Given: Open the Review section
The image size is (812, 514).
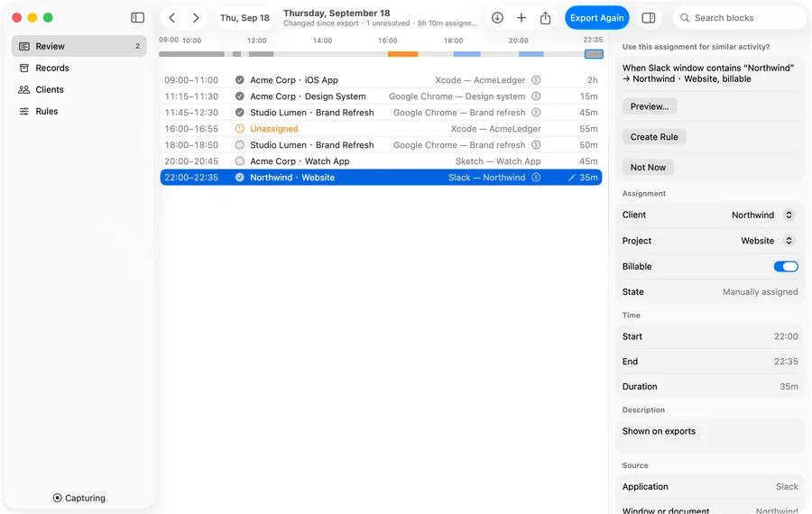Looking at the screenshot, I should (x=78, y=46).
